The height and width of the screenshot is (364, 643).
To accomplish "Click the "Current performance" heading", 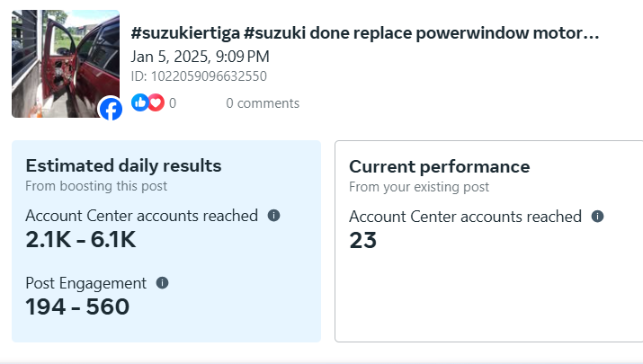I will [x=439, y=166].
